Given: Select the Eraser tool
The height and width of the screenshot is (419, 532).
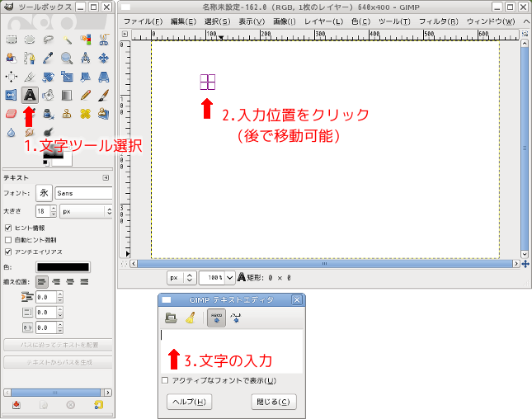Looking at the screenshot, I should (x=12, y=114).
